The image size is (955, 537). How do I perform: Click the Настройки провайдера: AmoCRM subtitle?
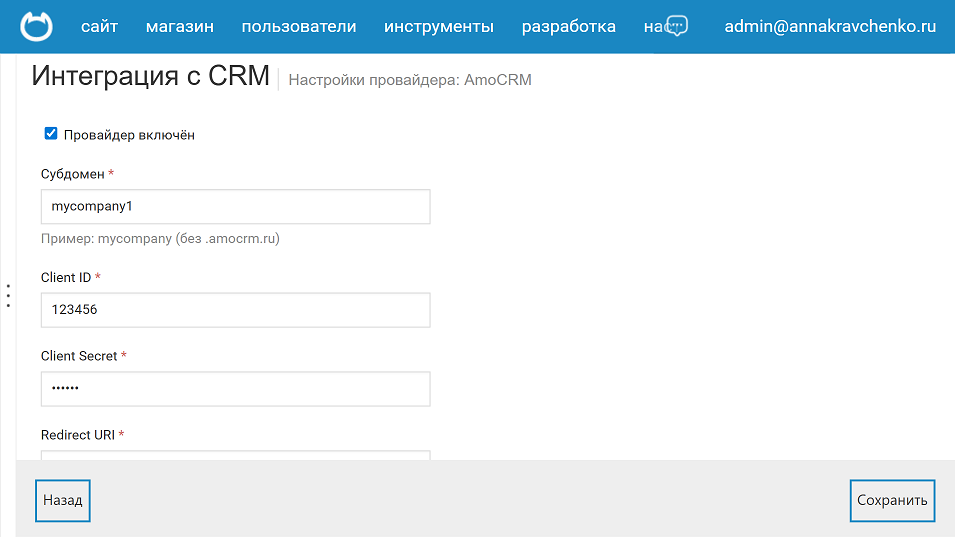click(x=409, y=80)
